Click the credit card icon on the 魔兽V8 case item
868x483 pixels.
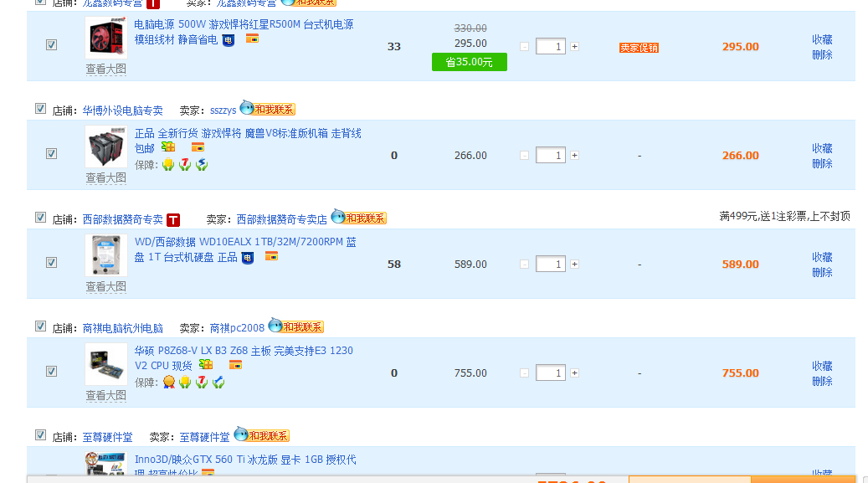pyautogui.click(x=198, y=147)
